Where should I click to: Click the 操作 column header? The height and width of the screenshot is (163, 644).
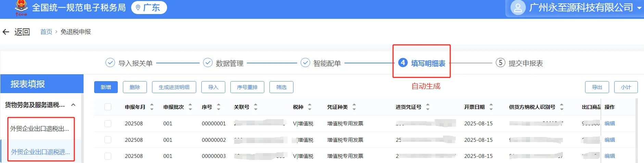(x=609, y=107)
